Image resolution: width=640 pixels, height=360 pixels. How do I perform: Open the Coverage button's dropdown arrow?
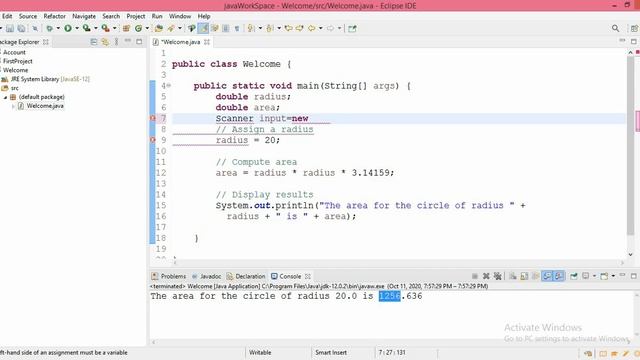[96, 28]
